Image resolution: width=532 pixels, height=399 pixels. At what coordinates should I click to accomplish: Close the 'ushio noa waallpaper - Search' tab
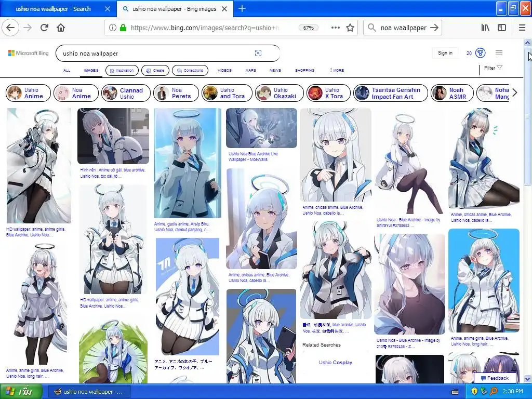[x=107, y=9]
